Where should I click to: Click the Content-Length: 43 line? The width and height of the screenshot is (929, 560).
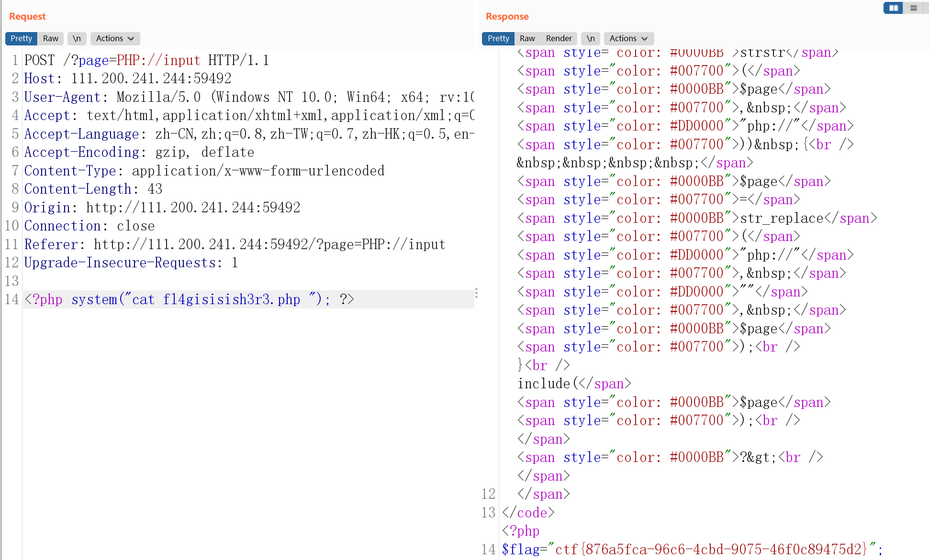coord(93,189)
